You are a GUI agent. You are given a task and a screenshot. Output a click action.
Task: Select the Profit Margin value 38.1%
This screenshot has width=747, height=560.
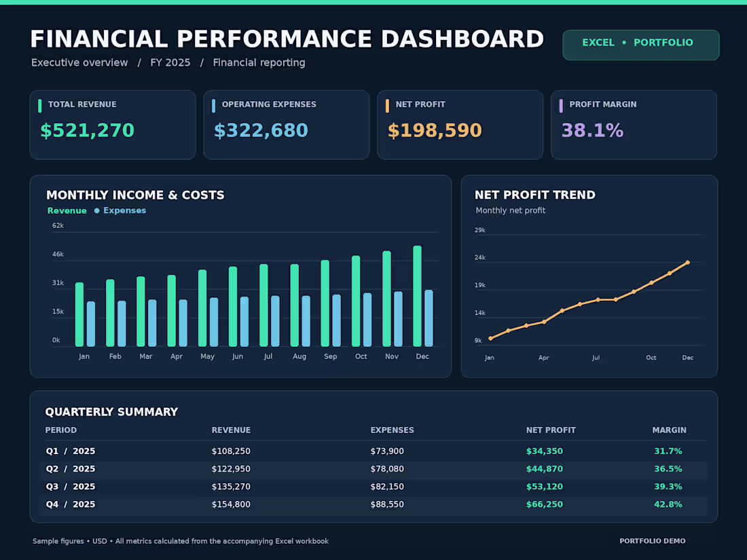(592, 130)
